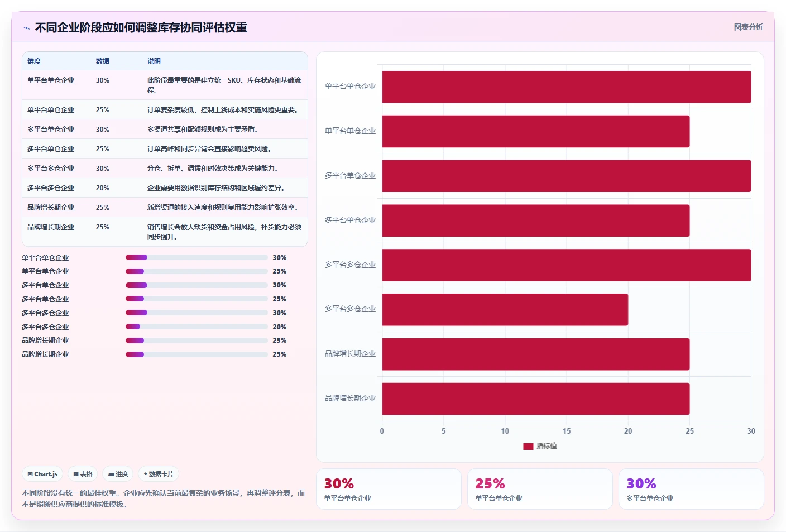The width and height of the screenshot is (786, 532).
Task: Click the 多平台多仓企业 chart bar reaching 30
Action: (566, 265)
